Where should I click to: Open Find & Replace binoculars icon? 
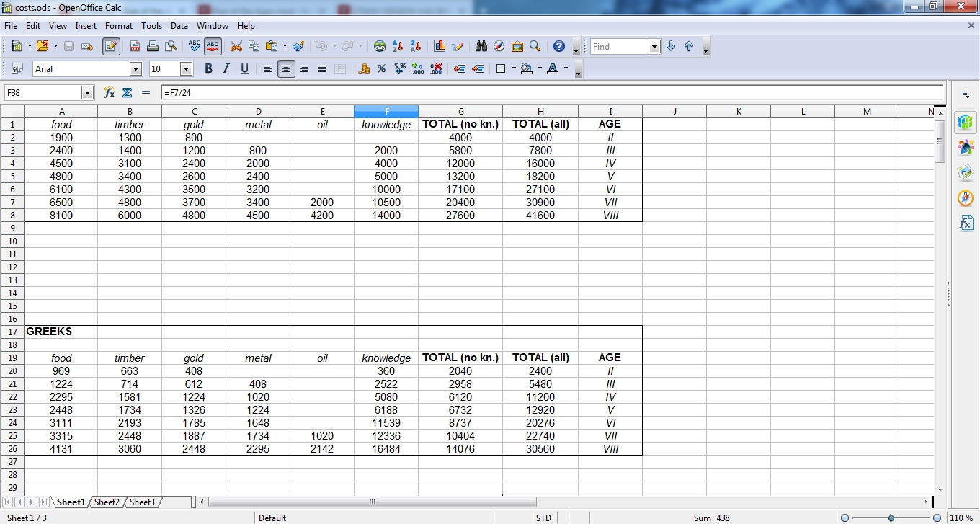[x=481, y=46]
